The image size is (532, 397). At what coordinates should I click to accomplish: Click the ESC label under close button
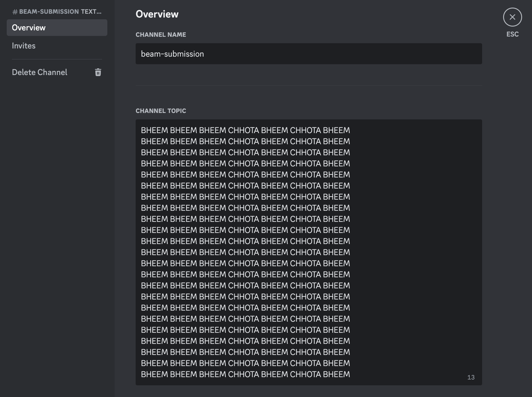click(x=512, y=34)
